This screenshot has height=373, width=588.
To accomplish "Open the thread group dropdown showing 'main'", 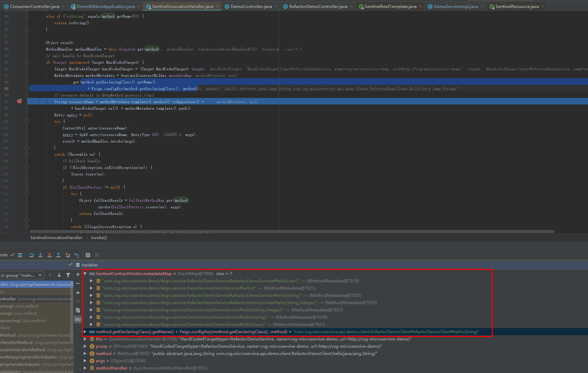I will pos(22,275).
